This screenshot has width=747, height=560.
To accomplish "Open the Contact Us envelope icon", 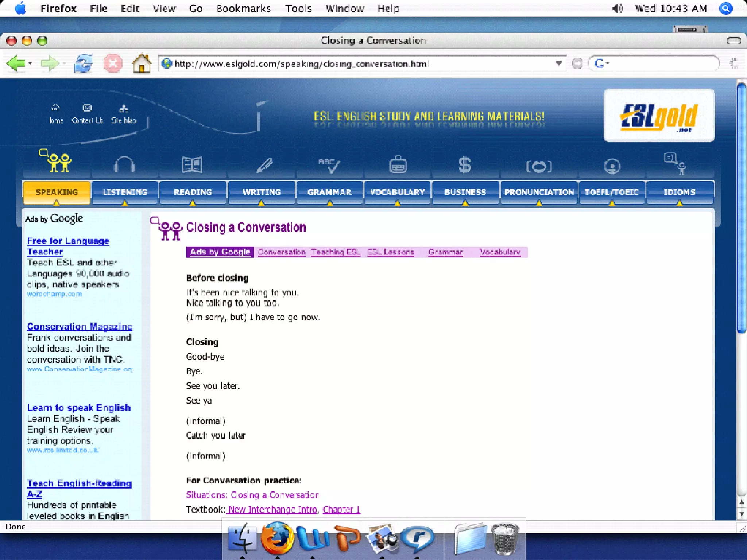I will 87,108.
